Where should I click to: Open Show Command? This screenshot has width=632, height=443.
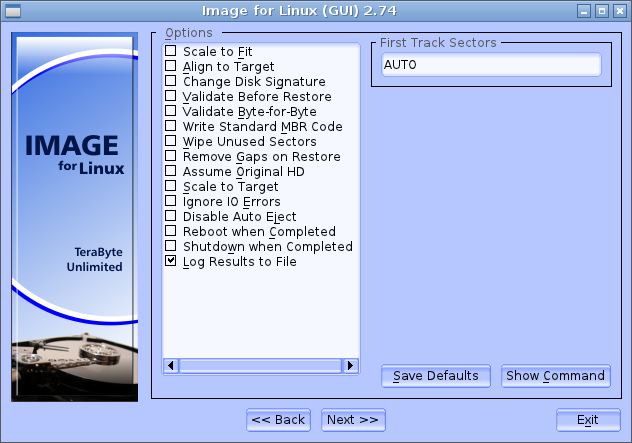555,376
